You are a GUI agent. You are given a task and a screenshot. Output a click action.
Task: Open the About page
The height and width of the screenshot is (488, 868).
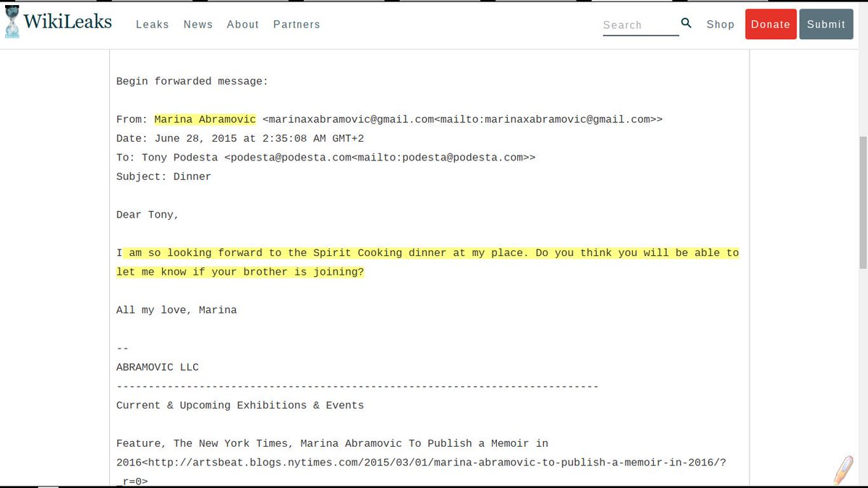[243, 25]
